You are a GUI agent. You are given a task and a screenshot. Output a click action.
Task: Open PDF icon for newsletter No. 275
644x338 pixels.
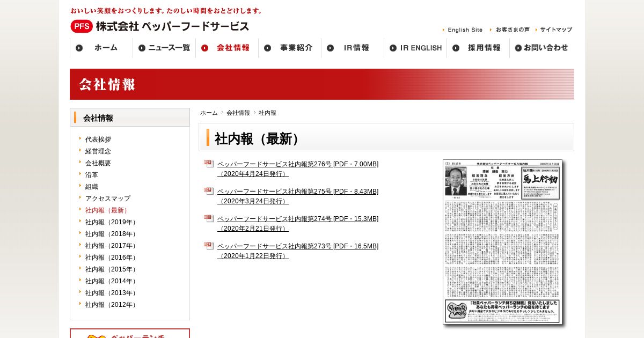click(x=209, y=191)
